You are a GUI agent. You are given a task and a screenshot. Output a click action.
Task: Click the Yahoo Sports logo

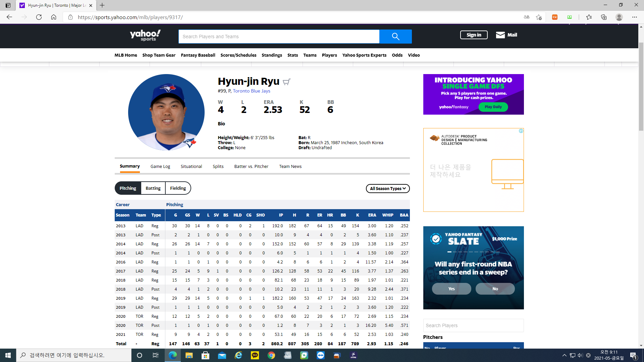click(x=145, y=35)
